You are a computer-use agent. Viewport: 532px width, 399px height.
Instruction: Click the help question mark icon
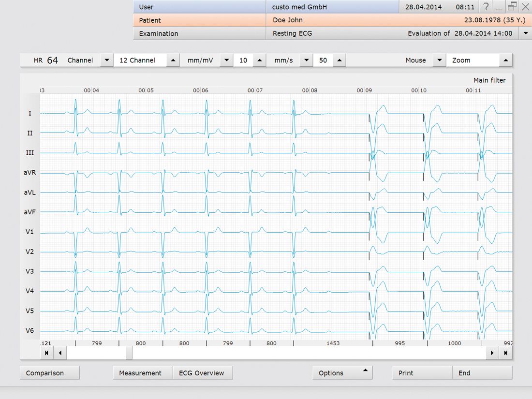tap(486, 7)
